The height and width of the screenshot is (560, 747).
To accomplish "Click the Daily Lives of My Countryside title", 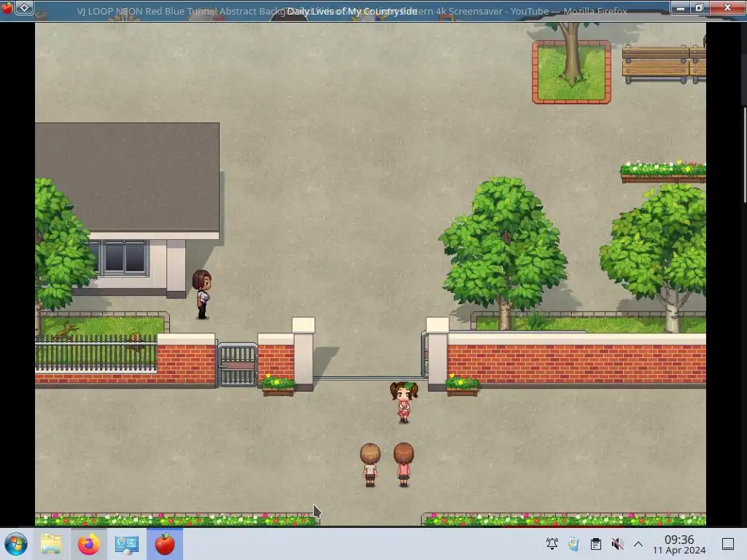I will click(352, 11).
